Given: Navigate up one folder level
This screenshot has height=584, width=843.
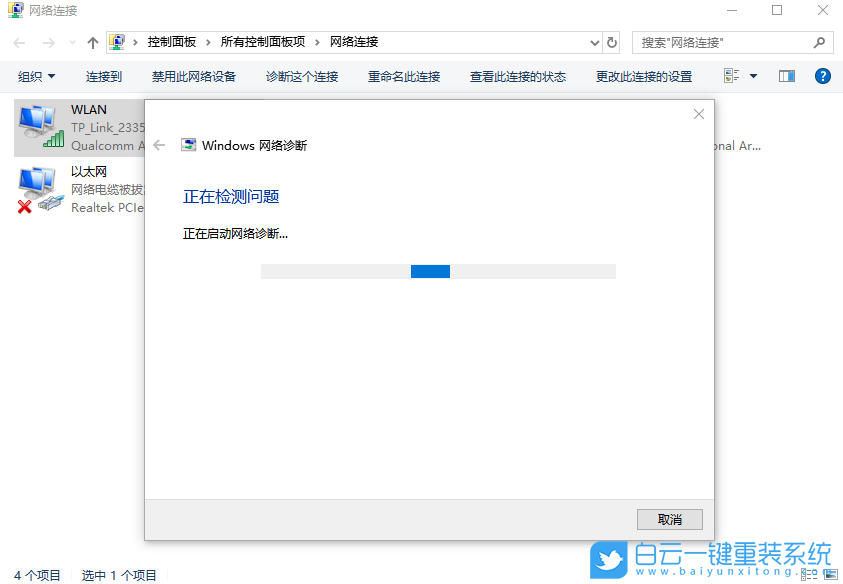Looking at the screenshot, I should (x=92, y=42).
